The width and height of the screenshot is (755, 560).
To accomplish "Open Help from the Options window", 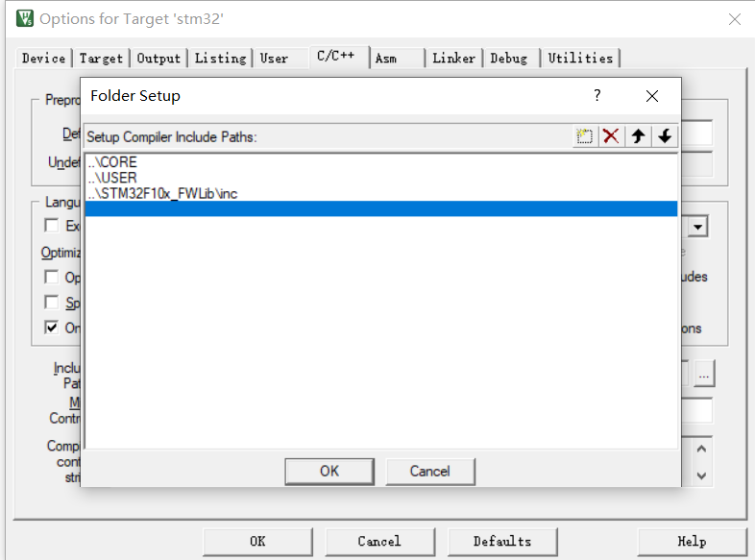I will [x=692, y=542].
